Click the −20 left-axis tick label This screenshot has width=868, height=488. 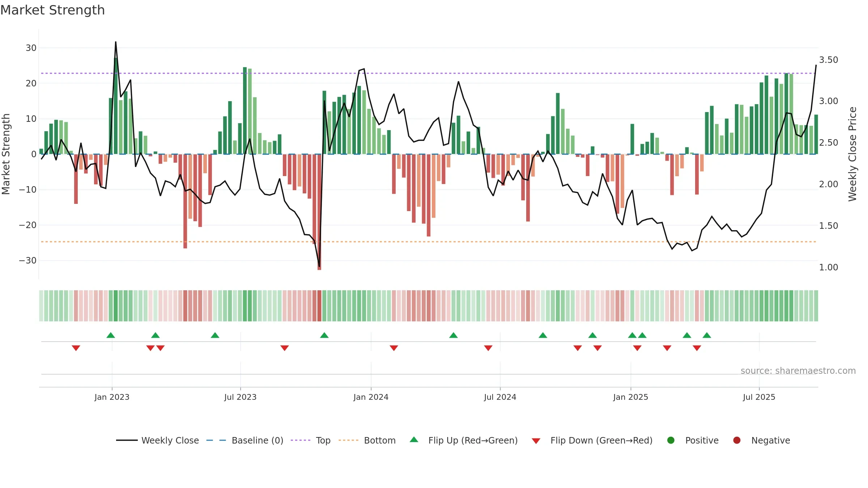(x=28, y=225)
